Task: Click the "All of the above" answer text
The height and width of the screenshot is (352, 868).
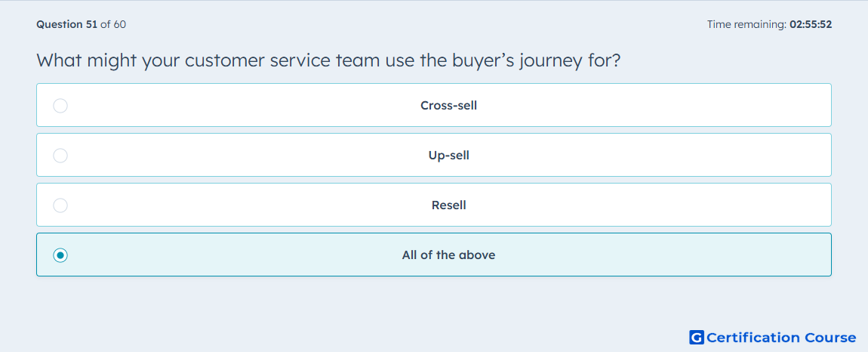Action: (x=448, y=255)
